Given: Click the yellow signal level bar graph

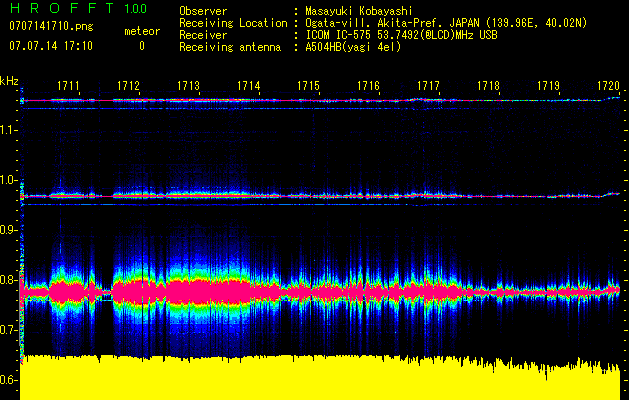Looking at the screenshot, I should coord(320,380).
